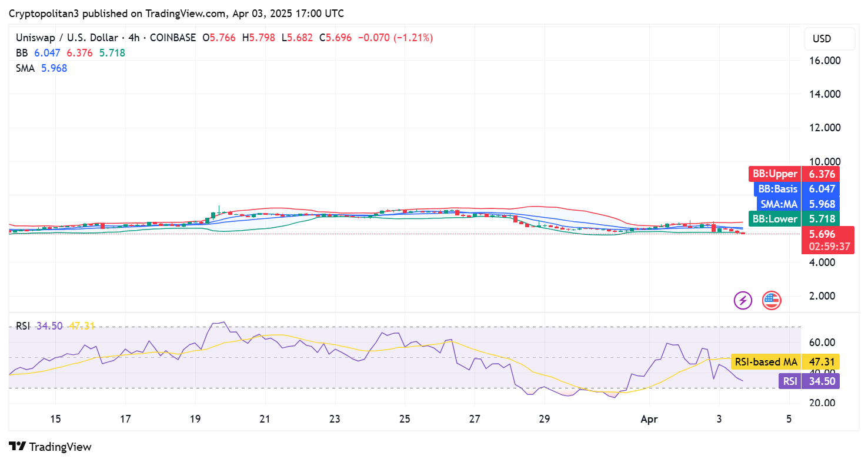Screen dimensions: 868x462
Task: Click the SMA indicator legend label
Action: [26, 68]
